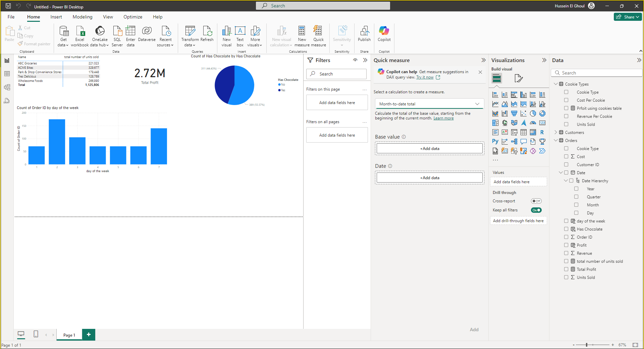Switch to Report view in left sidebar
Viewport: 644px width, 349px height.
coord(7,60)
